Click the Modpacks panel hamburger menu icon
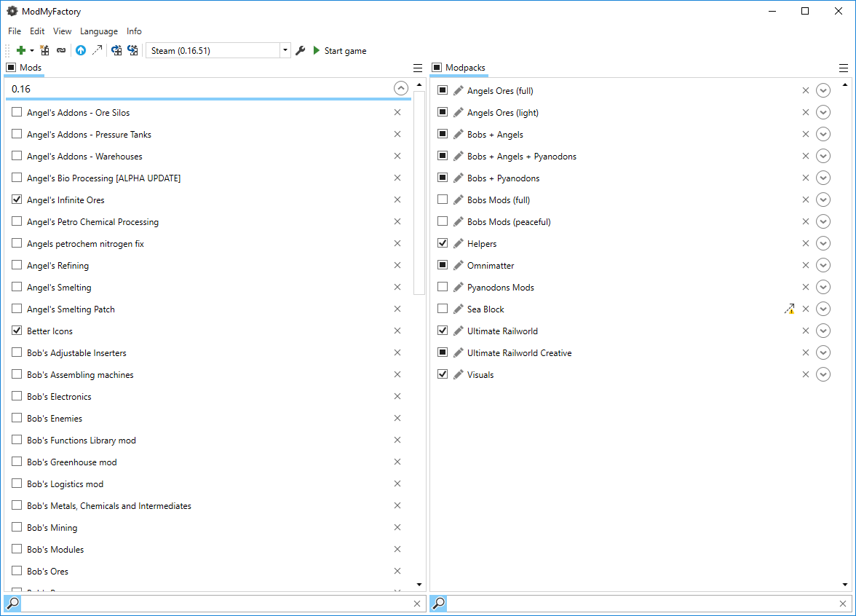856x616 pixels. [x=844, y=68]
